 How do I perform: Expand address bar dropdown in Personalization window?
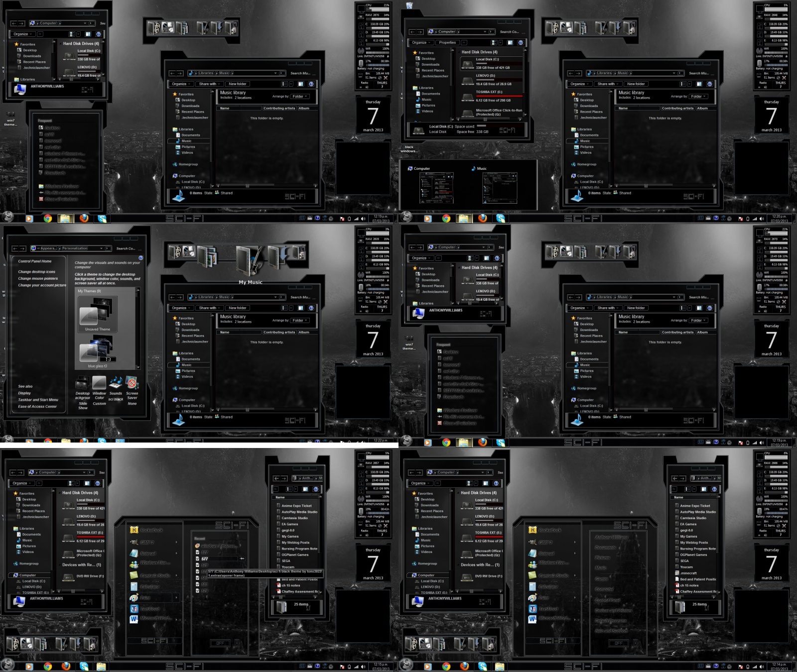tap(102, 248)
